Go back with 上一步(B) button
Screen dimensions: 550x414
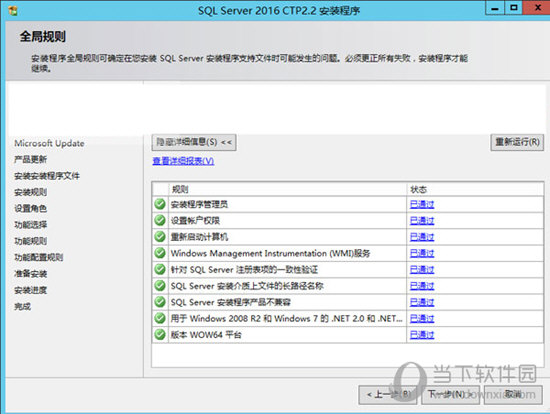pyautogui.click(x=388, y=395)
